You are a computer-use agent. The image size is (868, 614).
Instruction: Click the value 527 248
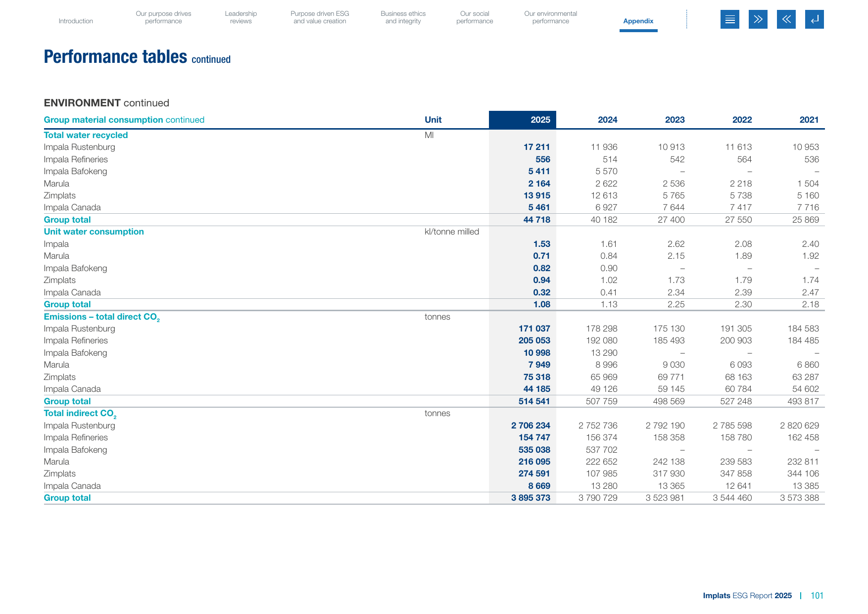736,401
